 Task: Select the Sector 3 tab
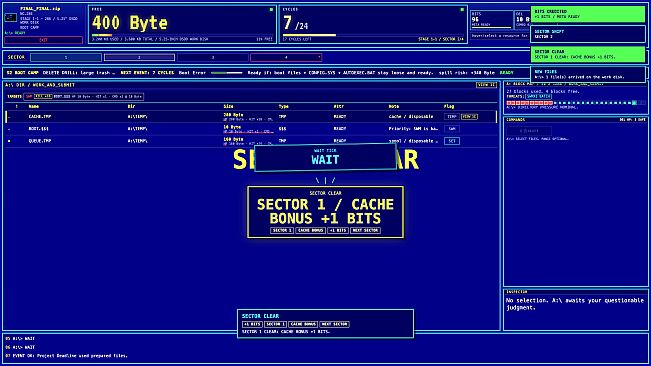[x=213, y=57]
